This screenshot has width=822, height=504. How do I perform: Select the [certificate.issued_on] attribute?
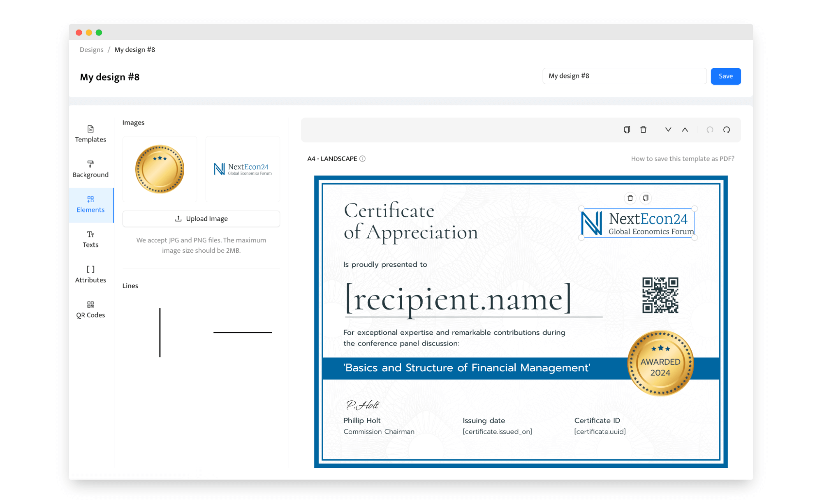pyautogui.click(x=497, y=432)
